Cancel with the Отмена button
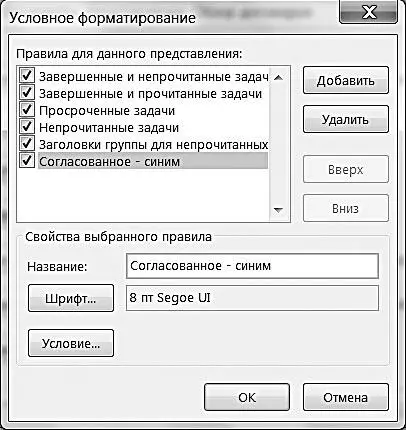 point(346,397)
